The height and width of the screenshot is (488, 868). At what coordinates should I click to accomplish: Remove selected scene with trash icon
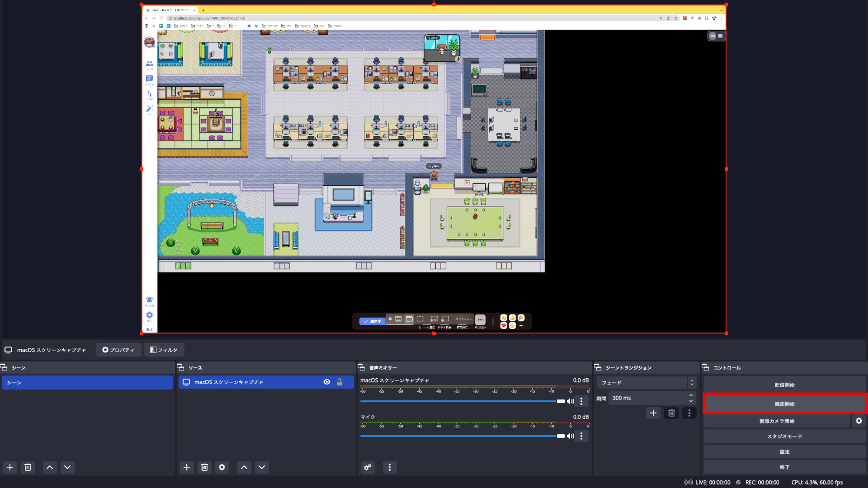pos(28,467)
